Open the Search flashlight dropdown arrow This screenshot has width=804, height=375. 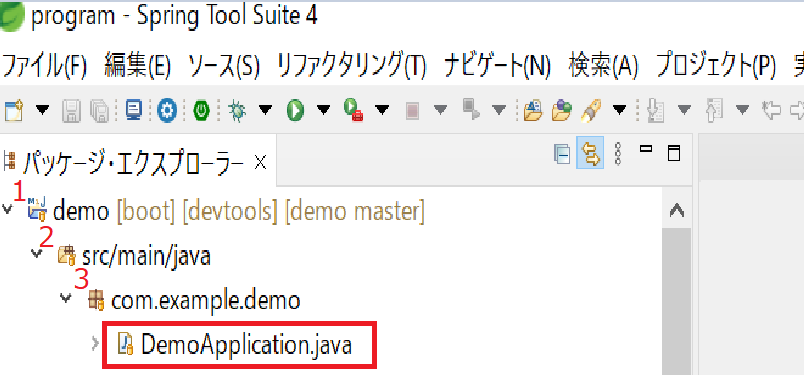[x=620, y=110]
